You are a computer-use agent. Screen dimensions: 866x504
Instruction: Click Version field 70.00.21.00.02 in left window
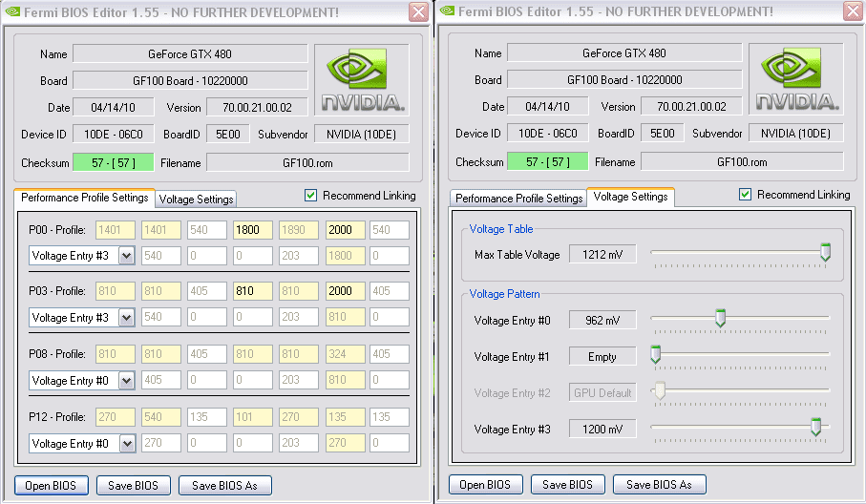[x=258, y=107]
